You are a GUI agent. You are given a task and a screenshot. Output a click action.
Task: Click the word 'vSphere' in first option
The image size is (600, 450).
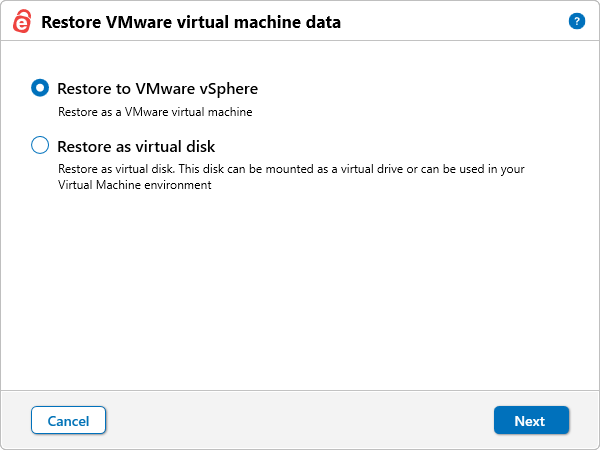coord(228,89)
